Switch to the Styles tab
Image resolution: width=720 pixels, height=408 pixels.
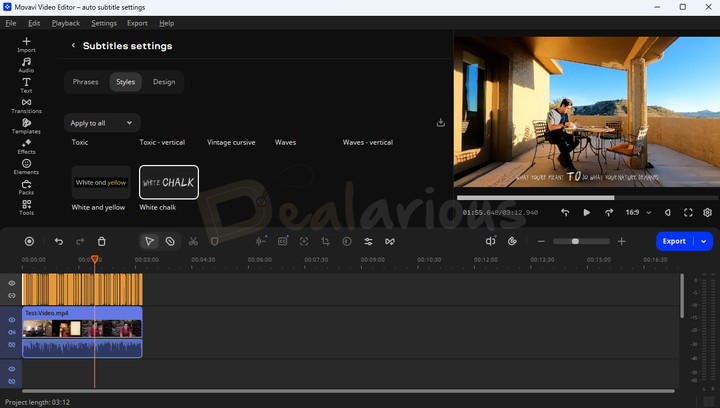click(x=125, y=82)
